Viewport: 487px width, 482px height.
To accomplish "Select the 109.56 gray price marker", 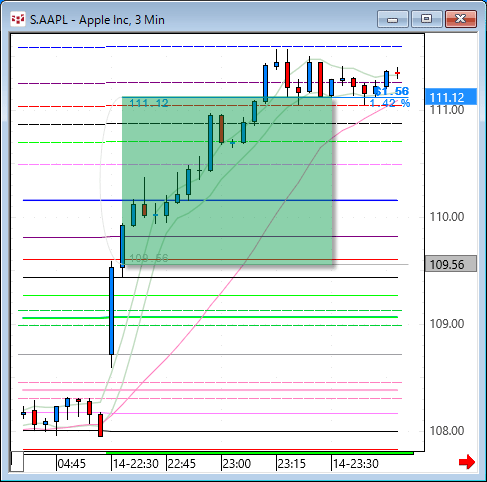I will (x=451, y=264).
